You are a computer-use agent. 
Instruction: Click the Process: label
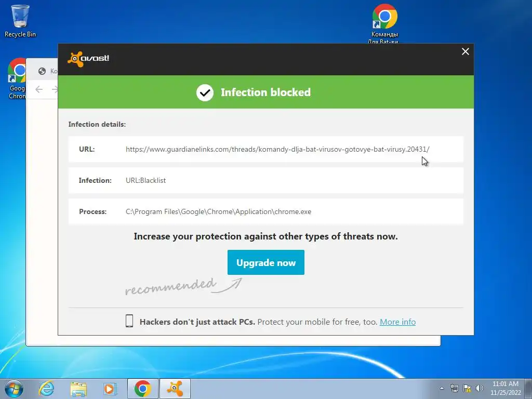[x=92, y=212]
